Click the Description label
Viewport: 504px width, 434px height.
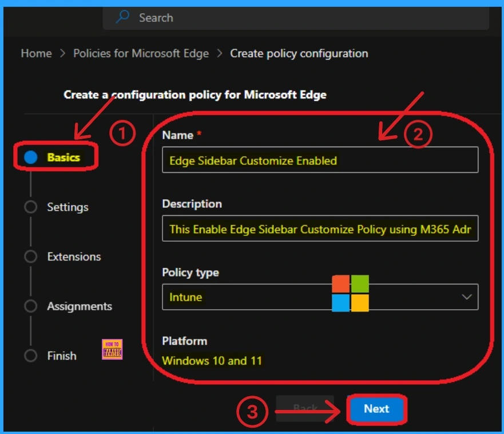tap(192, 204)
